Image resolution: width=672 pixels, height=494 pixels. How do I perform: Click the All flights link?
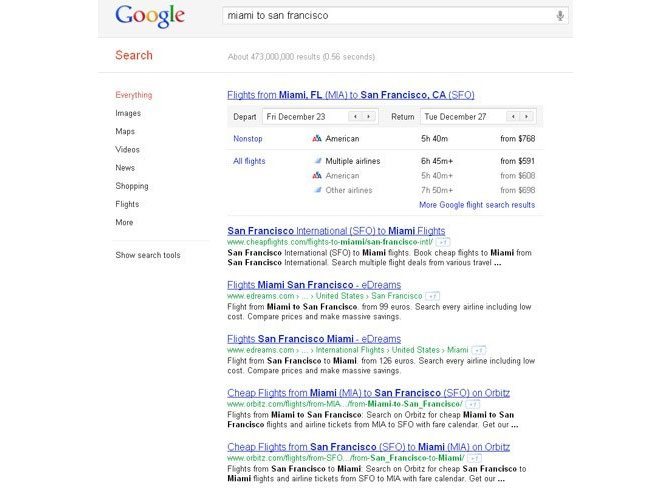pos(249,161)
